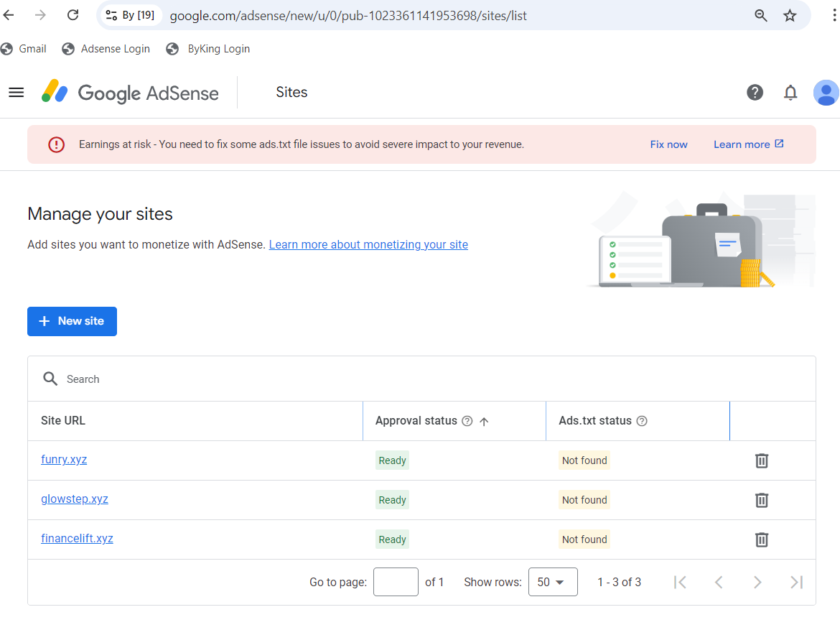The image size is (840, 630).
Task: Delete the glowstep.xyz site
Action: [x=762, y=500]
